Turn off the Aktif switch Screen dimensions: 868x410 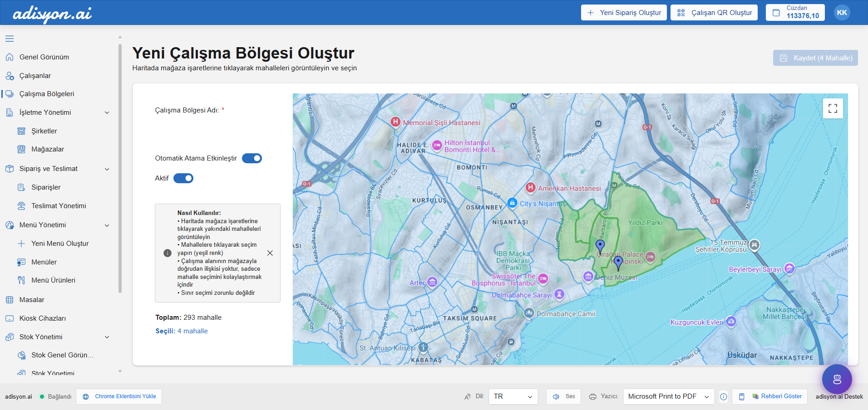[183, 178]
